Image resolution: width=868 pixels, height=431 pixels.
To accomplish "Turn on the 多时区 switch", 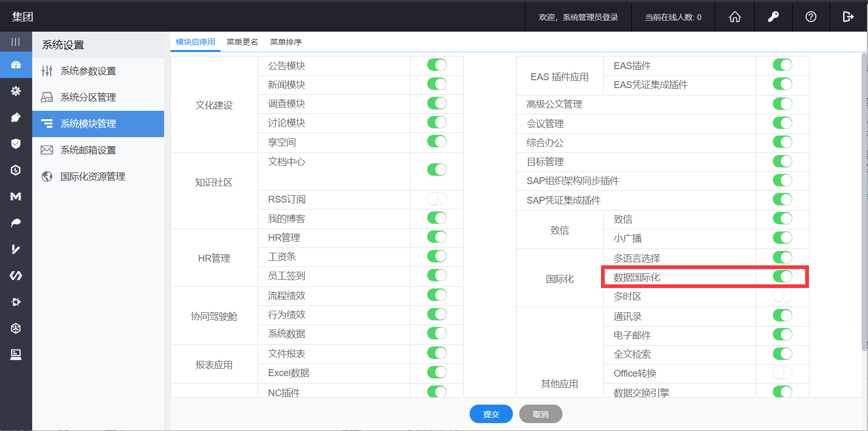I will (x=782, y=296).
